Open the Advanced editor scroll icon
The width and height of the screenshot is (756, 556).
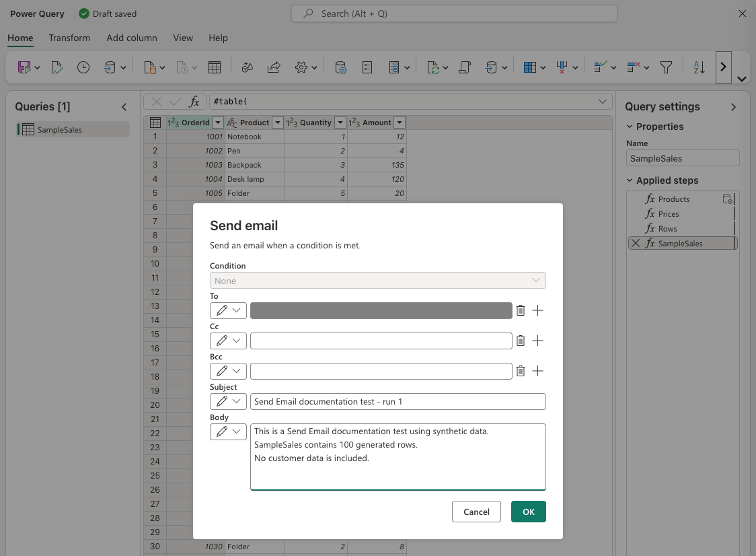[x=465, y=67]
